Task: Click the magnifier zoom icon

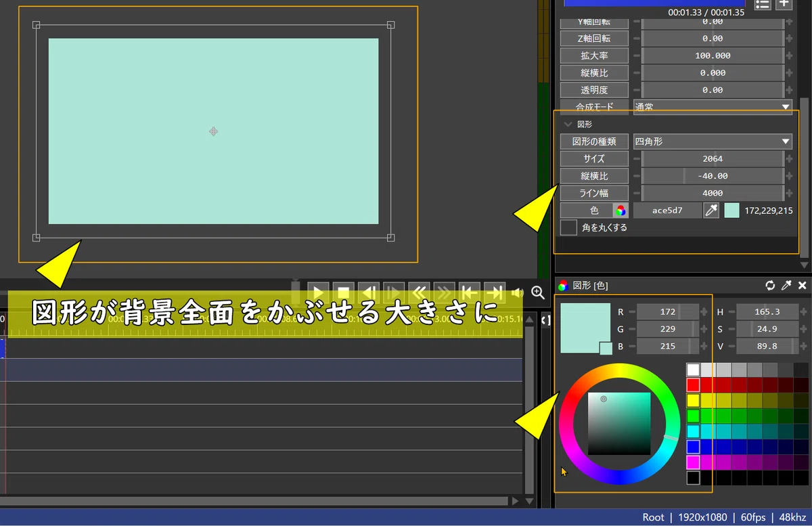Action: 538,292
